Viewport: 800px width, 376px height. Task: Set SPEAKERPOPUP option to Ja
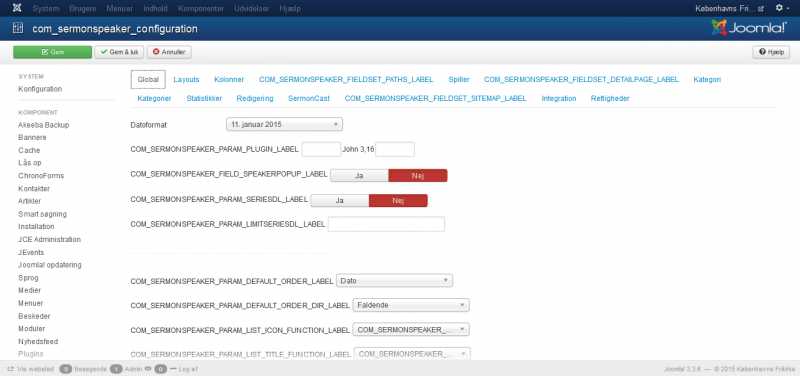pyautogui.click(x=359, y=176)
